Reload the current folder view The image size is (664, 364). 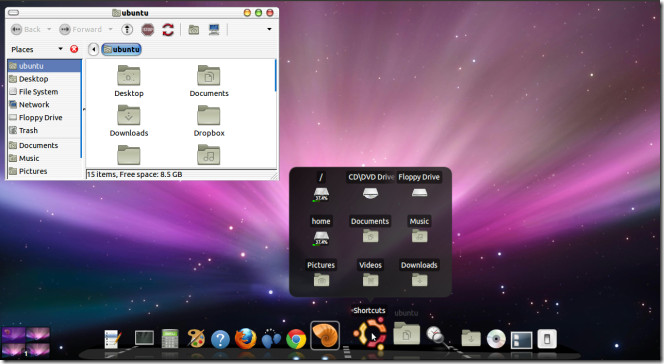(168, 30)
